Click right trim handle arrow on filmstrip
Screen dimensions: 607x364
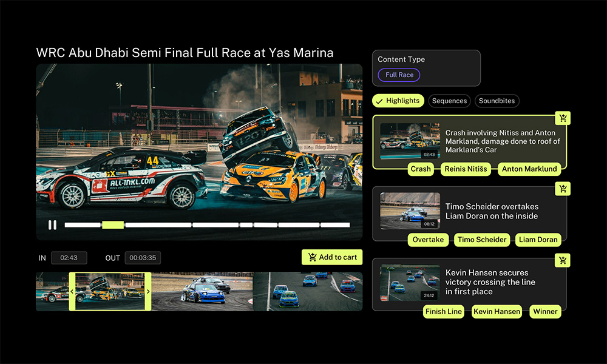(x=148, y=292)
